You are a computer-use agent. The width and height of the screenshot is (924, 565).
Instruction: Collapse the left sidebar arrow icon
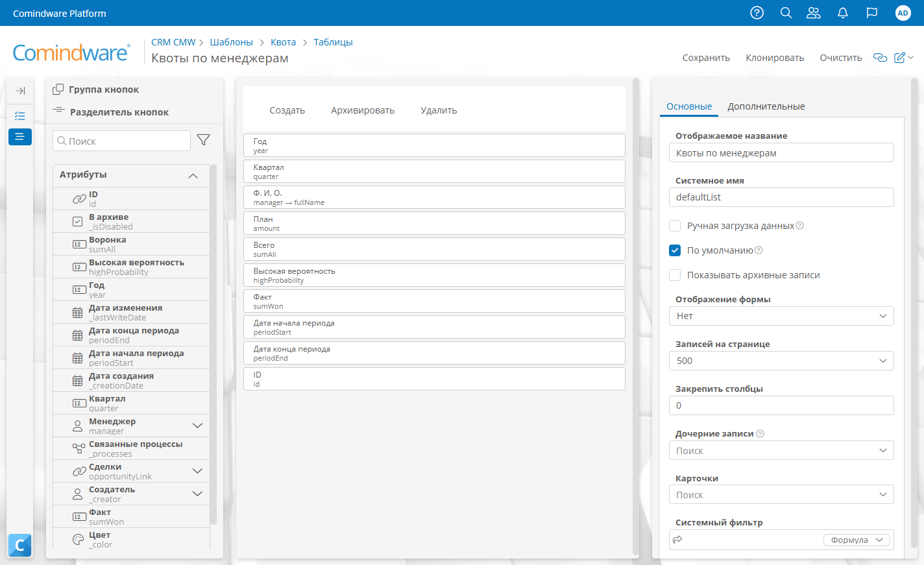[20, 91]
